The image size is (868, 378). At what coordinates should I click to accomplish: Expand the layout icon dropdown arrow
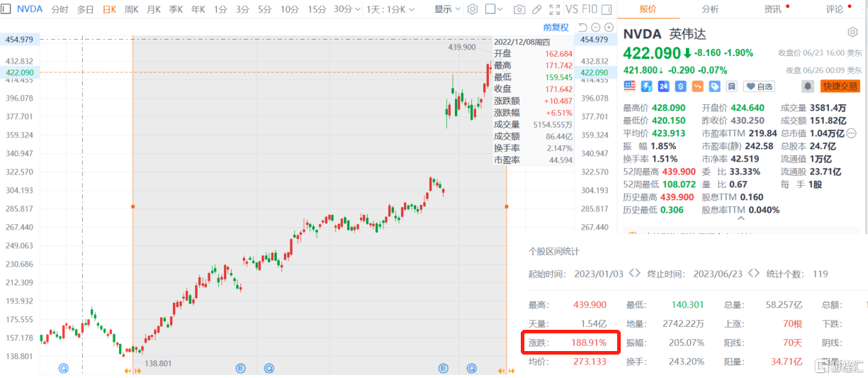tap(500, 10)
